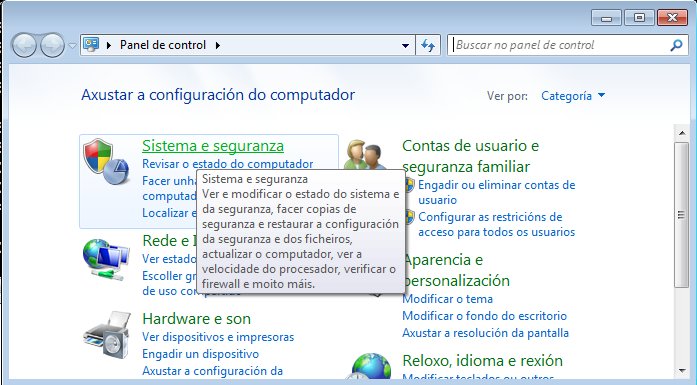This screenshot has height=385, width=697.
Task: Open Modificar o fondo do escritorio link
Action: pyautogui.click(x=485, y=316)
